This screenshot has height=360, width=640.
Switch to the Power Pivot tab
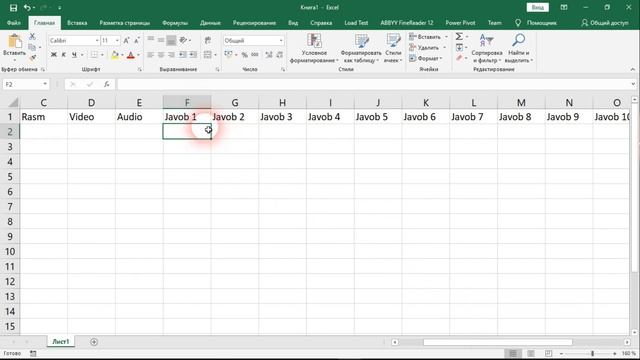tap(460, 23)
